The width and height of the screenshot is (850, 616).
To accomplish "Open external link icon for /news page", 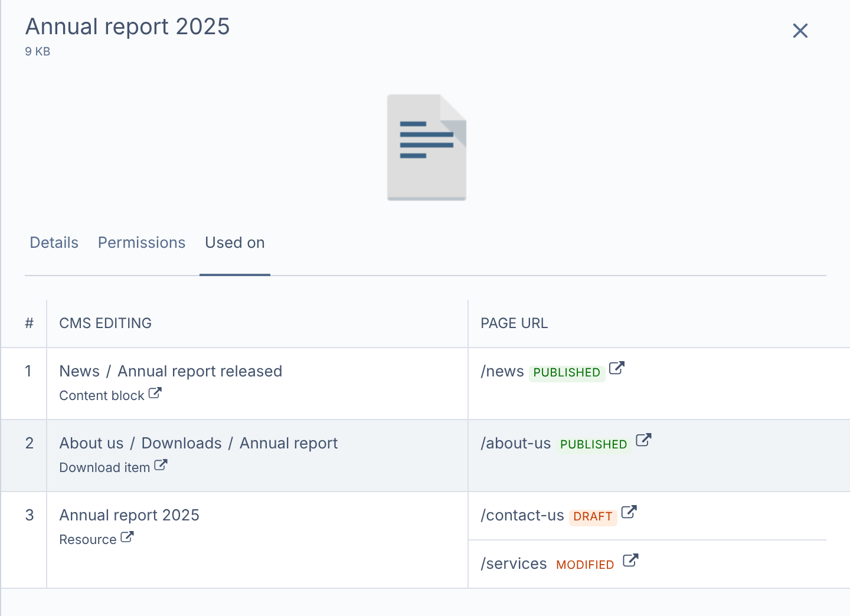I will 616,368.
